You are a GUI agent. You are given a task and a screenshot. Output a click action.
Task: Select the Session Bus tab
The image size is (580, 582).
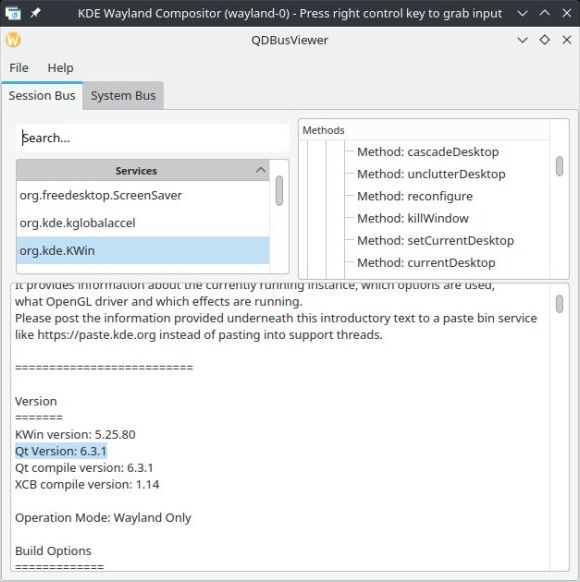pos(42,96)
